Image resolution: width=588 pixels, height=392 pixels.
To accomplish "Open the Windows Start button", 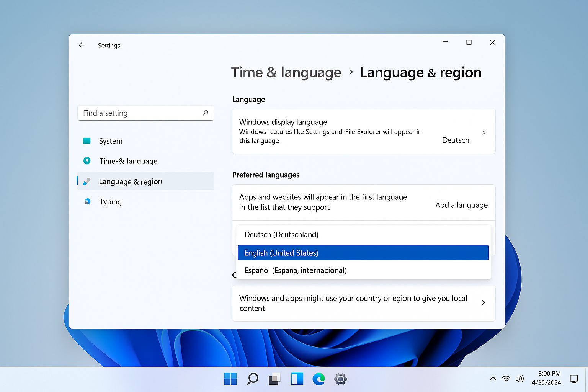I will pos(230,379).
